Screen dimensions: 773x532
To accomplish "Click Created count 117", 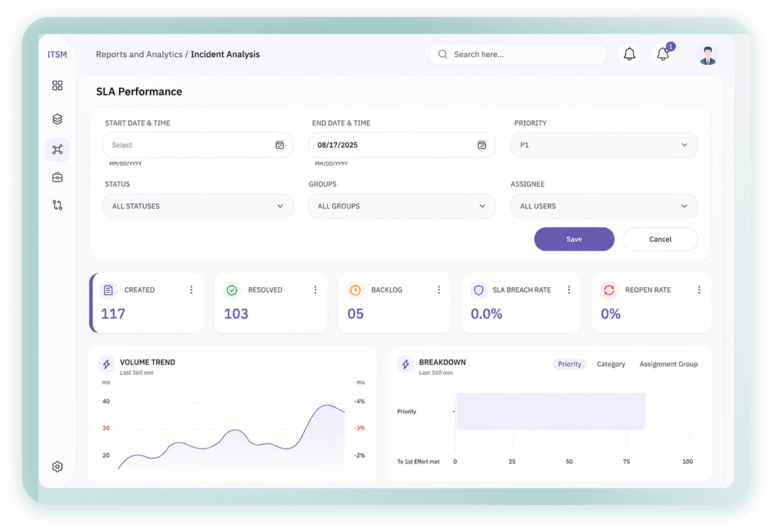I will point(113,314).
